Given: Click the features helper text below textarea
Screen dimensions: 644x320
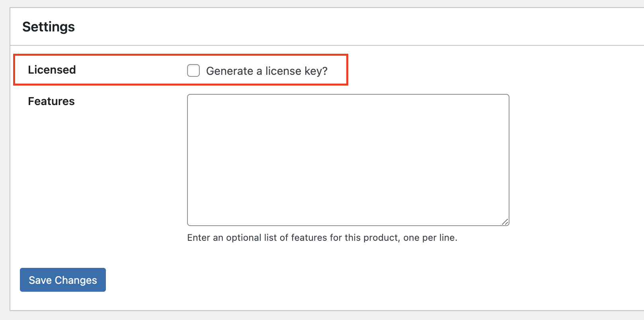Looking at the screenshot, I should click(322, 238).
